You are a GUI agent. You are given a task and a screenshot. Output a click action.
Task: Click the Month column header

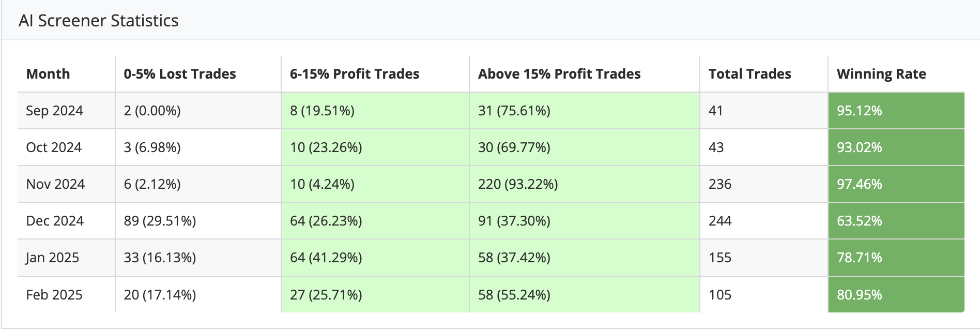point(48,74)
